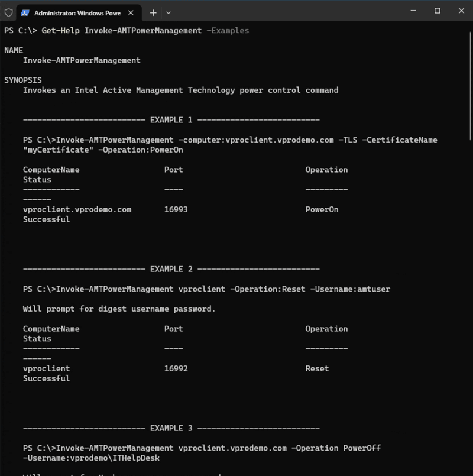Click the synopsis line 'Invokes an Intel Active Management Technology'
The height and width of the screenshot is (476, 473).
coord(129,90)
